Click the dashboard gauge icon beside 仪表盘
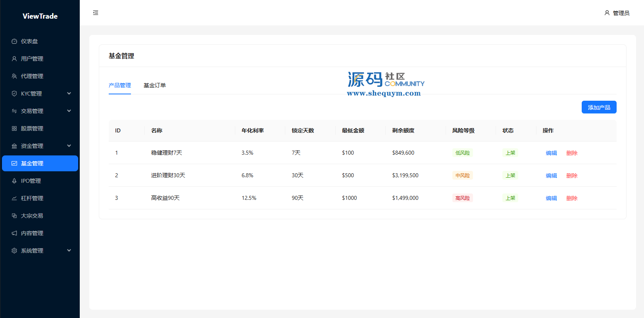Screen dimensions: 644x318 pyautogui.click(x=14, y=41)
